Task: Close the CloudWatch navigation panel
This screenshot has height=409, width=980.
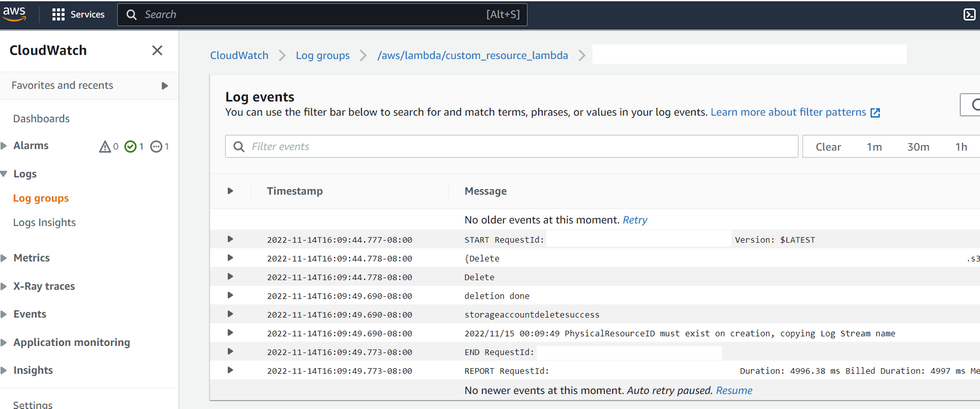Action: tap(157, 50)
